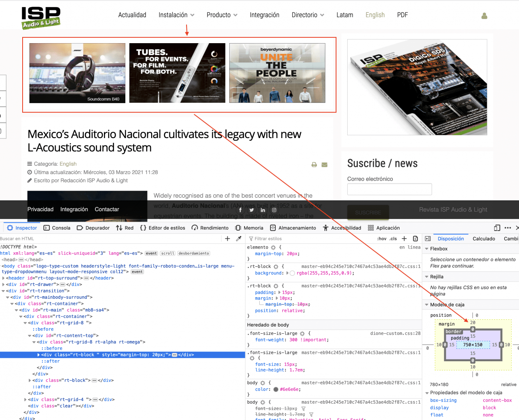Click Privacidad in footer bar

click(x=40, y=209)
